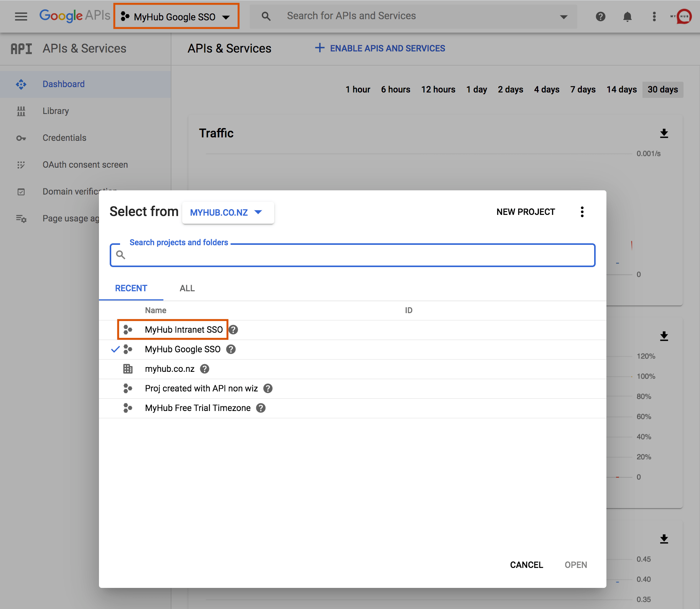Download the Traffic chart data
The height and width of the screenshot is (609, 700).
[664, 134]
